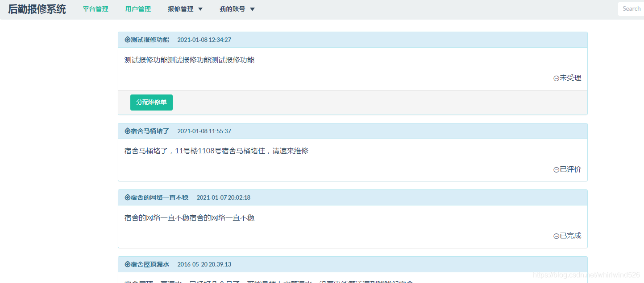Expand the 报修管理 dropdown arrow
Viewport: 644px width, 283px height.
coord(200,9)
